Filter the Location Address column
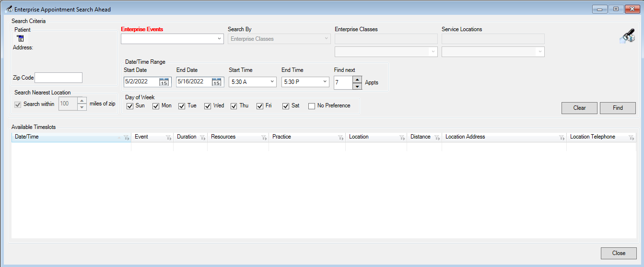 pos(562,138)
